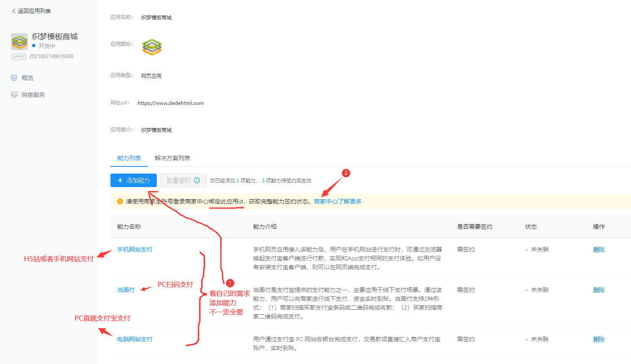Click the plus icon on Add Capability button
The width and height of the screenshot is (631, 364).
[x=120, y=180]
